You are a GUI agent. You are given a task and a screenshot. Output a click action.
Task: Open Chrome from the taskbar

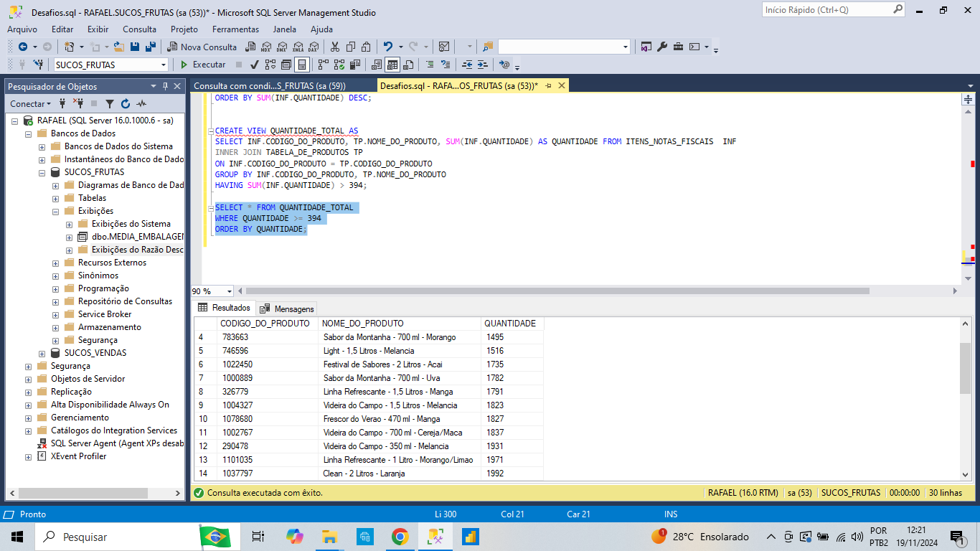[x=400, y=537]
